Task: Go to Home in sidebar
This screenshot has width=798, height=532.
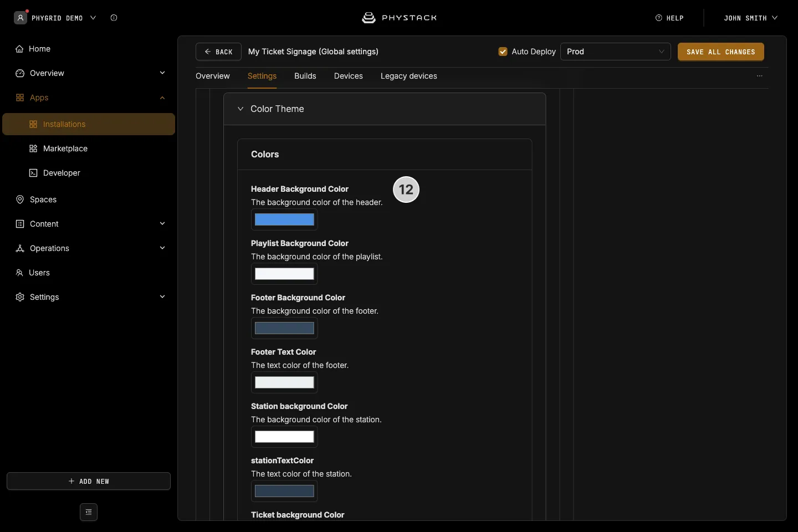Action: point(39,49)
